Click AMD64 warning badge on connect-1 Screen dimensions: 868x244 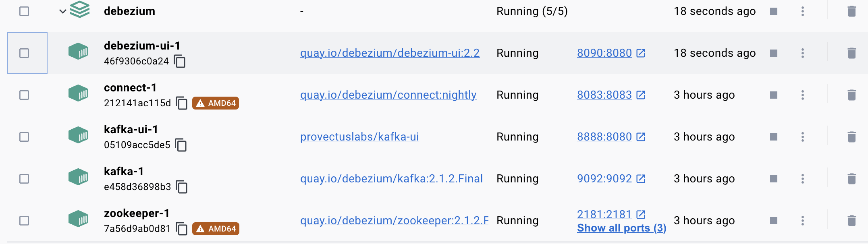216,103
